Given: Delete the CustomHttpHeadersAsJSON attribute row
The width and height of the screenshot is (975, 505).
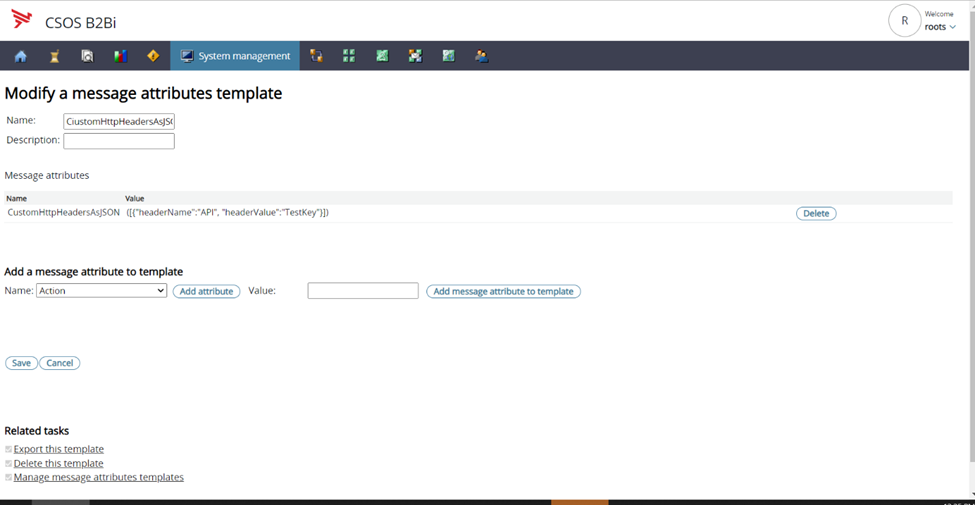Looking at the screenshot, I should tap(816, 213).
